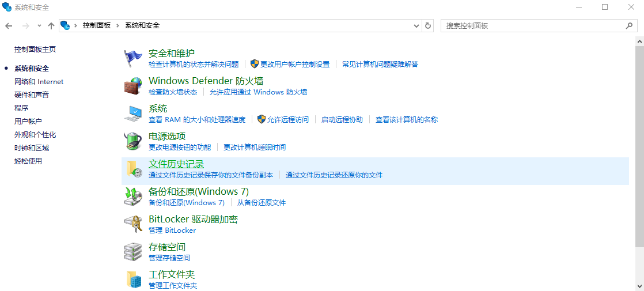
Task: Open the 安全和维护 heading
Action: pos(172,53)
